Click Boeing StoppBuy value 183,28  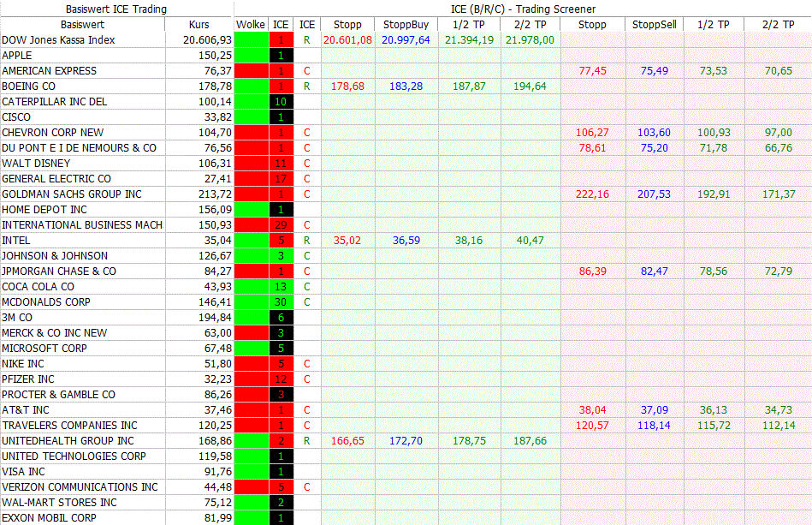pyautogui.click(x=406, y=86)
